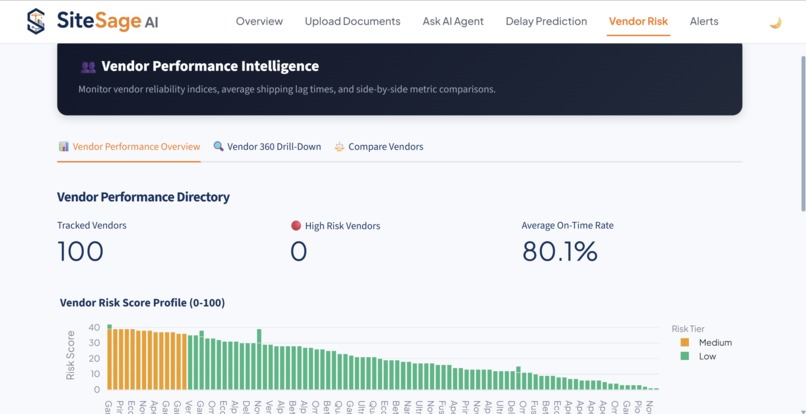Click the High Risk Vendors value 0
This screenshot has width=806, height=414.
[299, 251]
